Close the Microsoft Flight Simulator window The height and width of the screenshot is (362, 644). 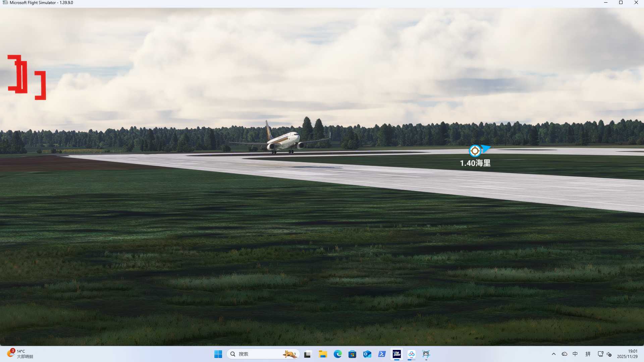tap(636, 3)
